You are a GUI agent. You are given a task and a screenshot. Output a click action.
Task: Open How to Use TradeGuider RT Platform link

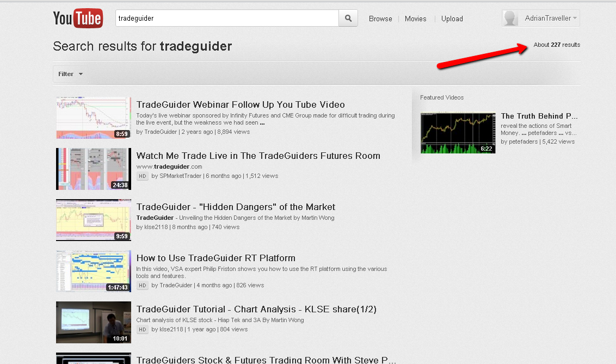(x=215, y=258)
